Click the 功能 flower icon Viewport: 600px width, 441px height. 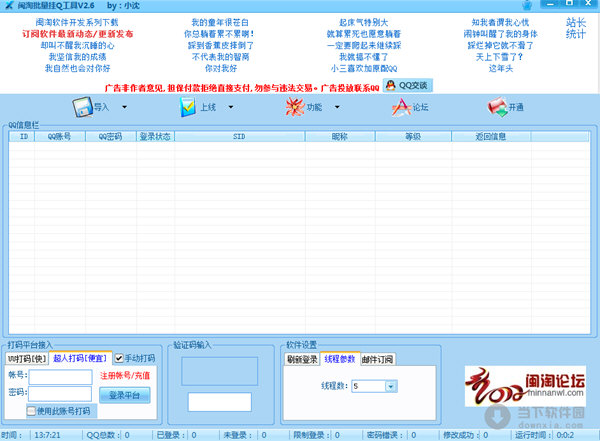[295, 107]
